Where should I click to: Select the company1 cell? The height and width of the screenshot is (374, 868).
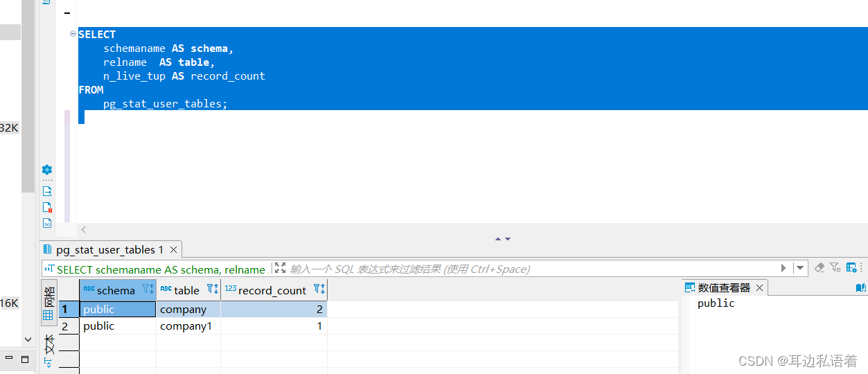pyautogui.click(x=188, y=326)
